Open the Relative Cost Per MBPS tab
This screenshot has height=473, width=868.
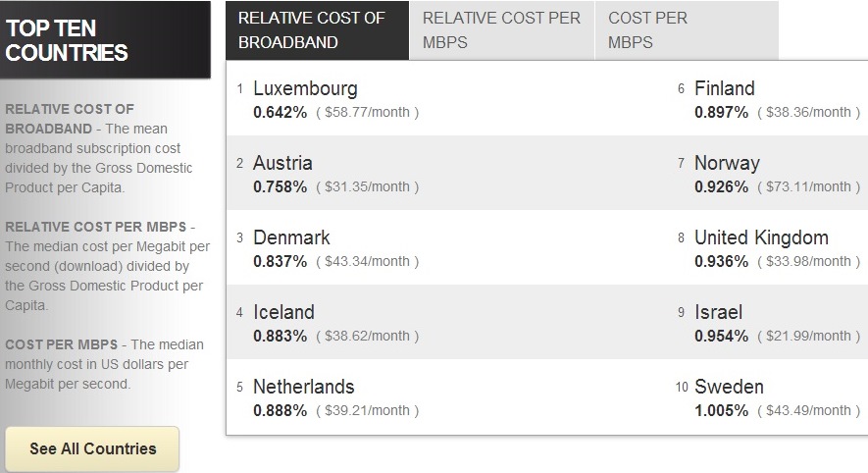point(501,30)
